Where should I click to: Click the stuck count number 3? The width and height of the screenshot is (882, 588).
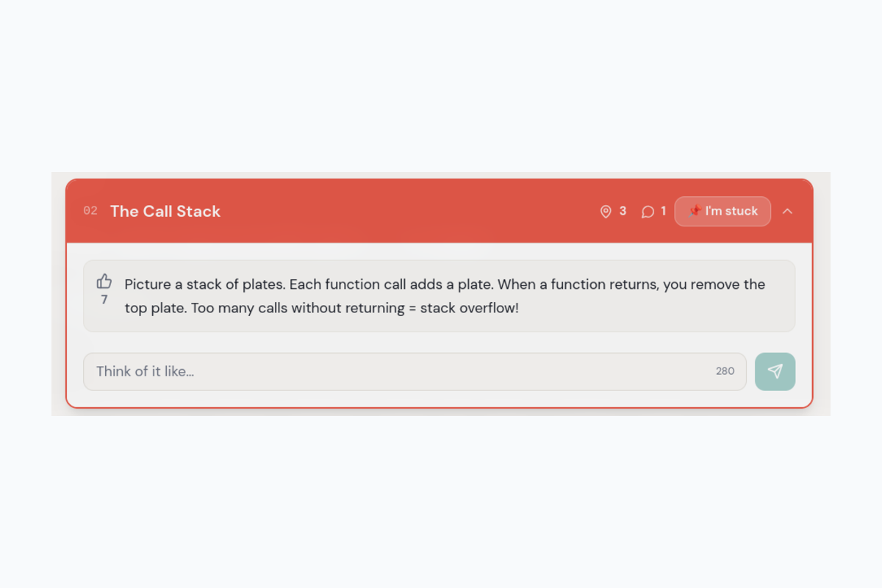click(623, 211)
